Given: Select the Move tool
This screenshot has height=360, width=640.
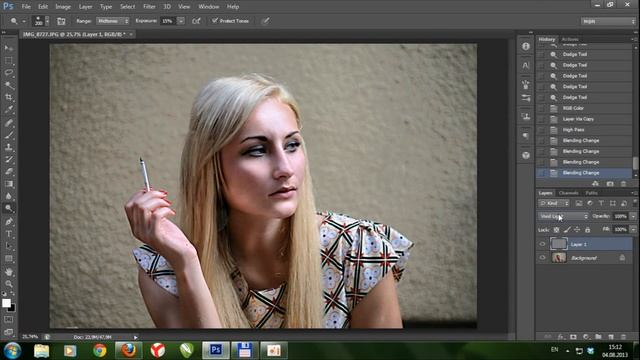Looking at the screenshot, I should click(x=9, y=48).
